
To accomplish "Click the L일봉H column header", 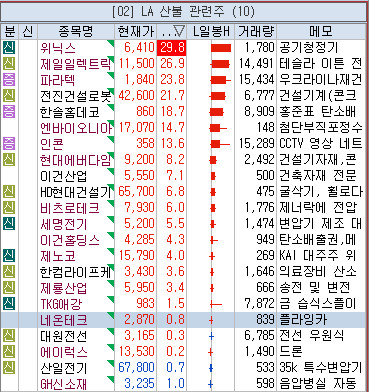I will tap(211, 31).
